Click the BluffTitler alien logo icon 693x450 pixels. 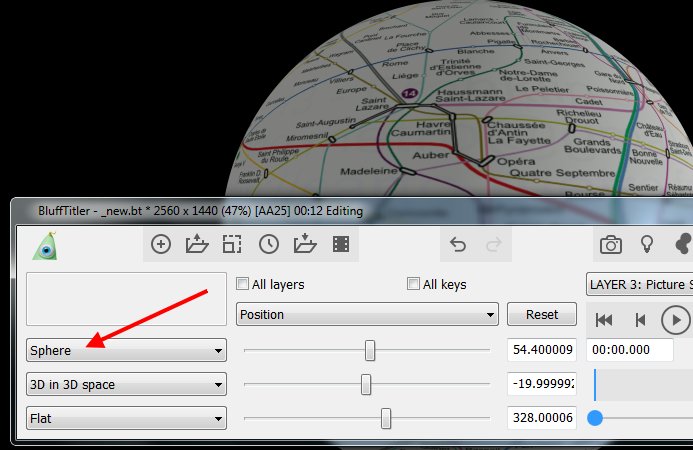pos(43,245)
